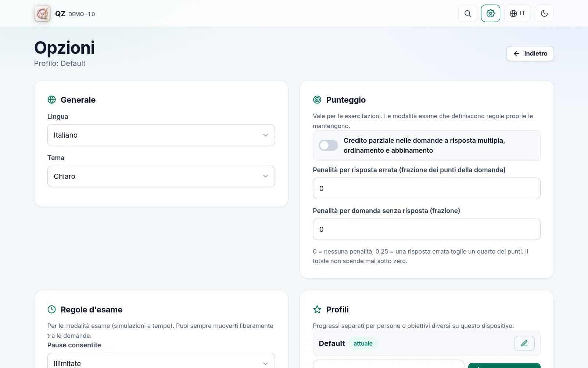Viewport: 588px width, 368px height.
Task: Click the 'Credito parziale nelle domande' label text
Action: (424, 145)
